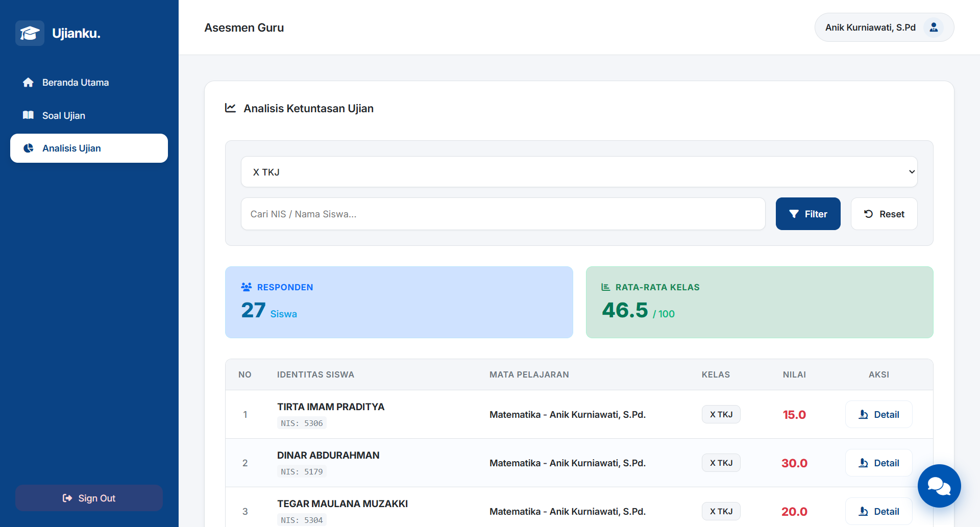Select the Analisis Ujian menu item
Viewport: 980px width, 527px height.
point(89,148)
